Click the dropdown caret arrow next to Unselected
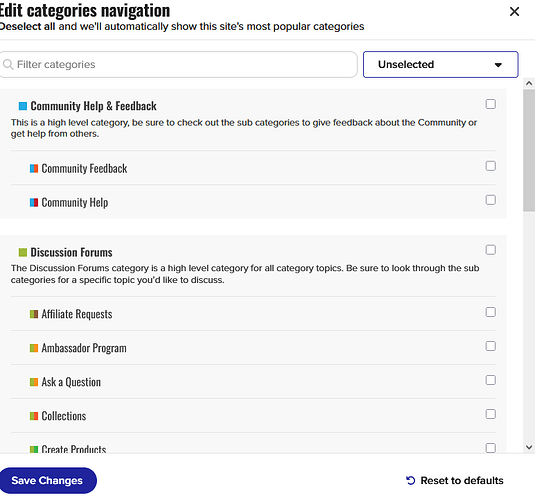Viewport: 535px width, 500px height. click(498, 65)
